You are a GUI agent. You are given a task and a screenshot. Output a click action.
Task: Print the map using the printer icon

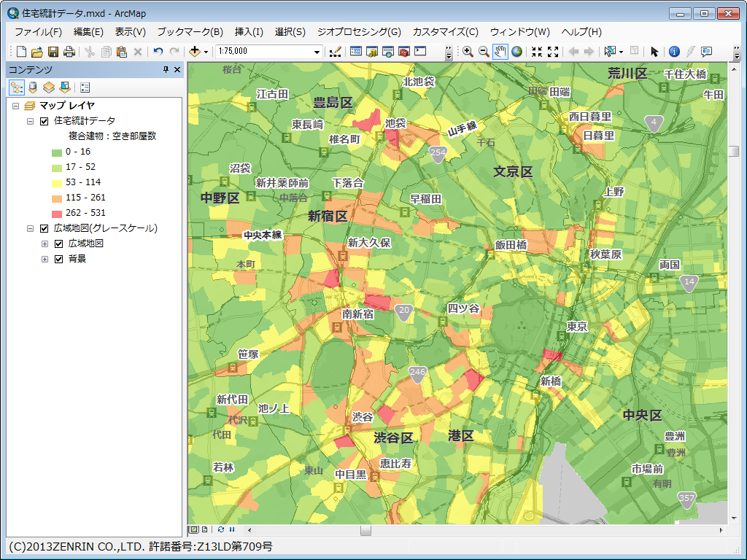(69, 52)
